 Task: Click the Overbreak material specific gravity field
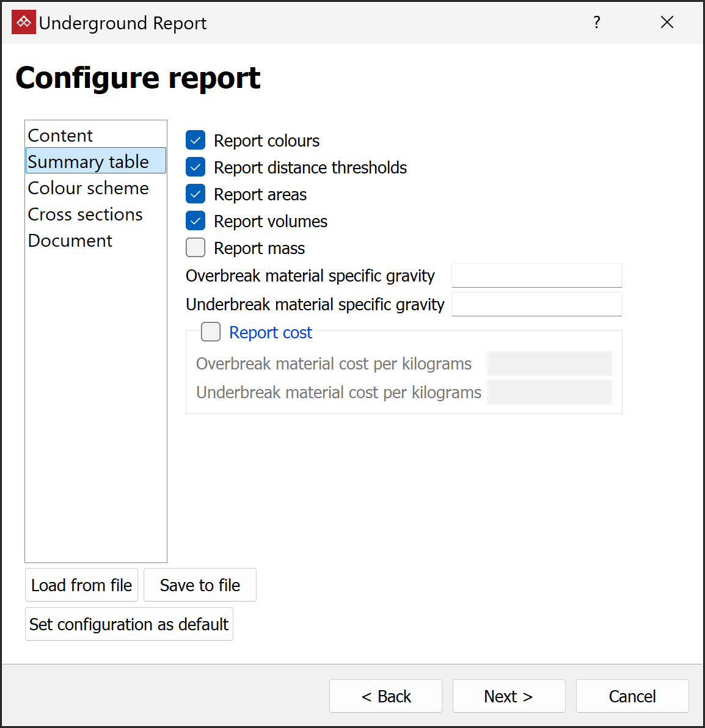point(536,275)
